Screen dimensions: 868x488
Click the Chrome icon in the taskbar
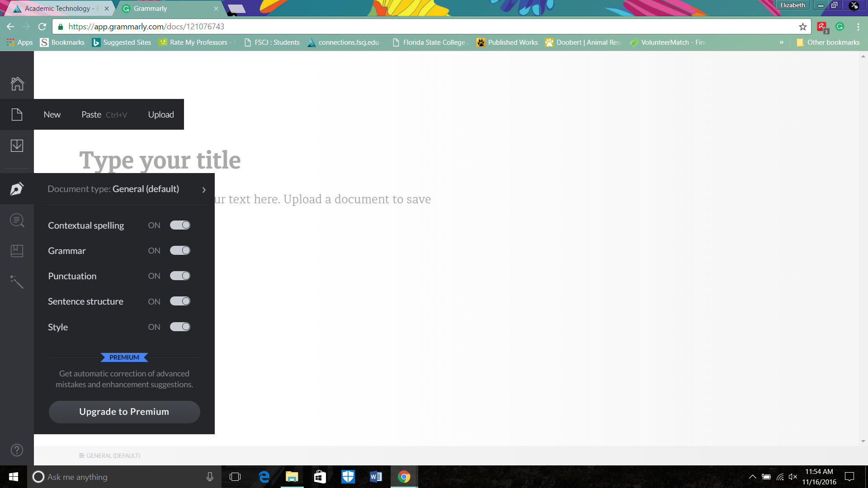pos(404,477)
